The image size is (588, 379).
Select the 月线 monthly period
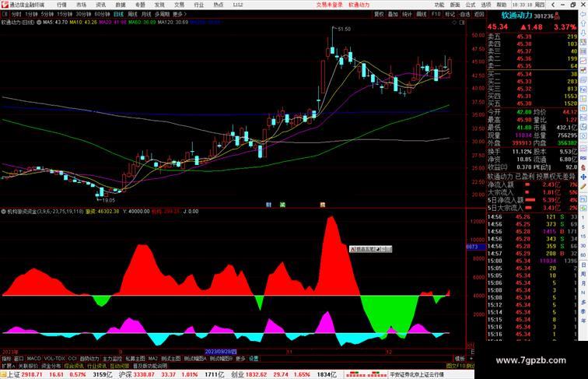point(146,14)
